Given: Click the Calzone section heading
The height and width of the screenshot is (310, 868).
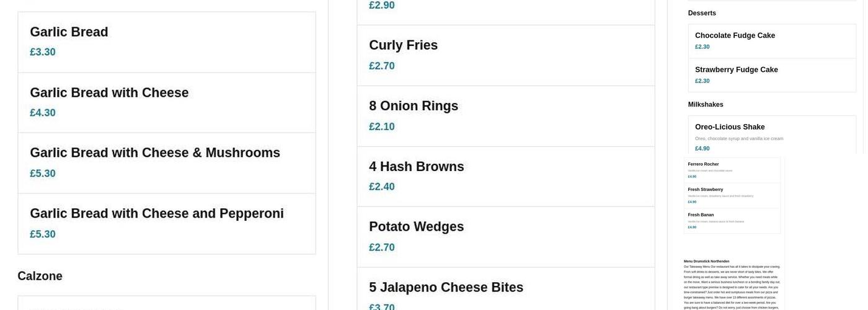Looking at the screenshot, I should tap(40, 276).
